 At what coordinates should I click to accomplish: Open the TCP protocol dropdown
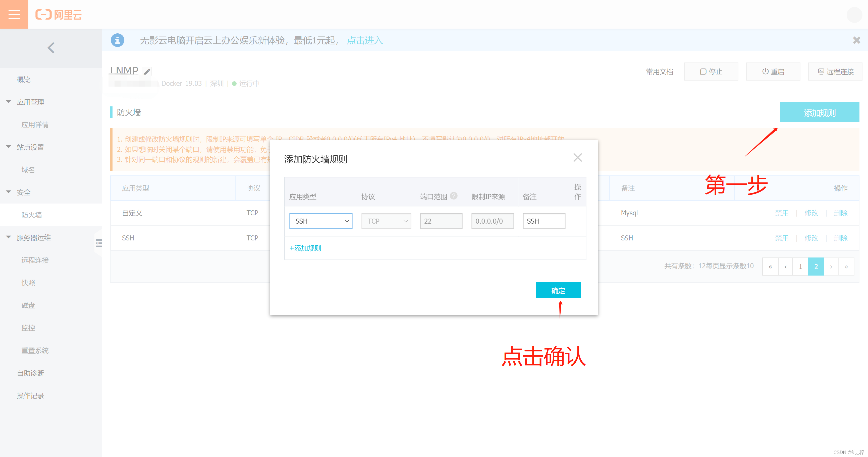[386, 221]
